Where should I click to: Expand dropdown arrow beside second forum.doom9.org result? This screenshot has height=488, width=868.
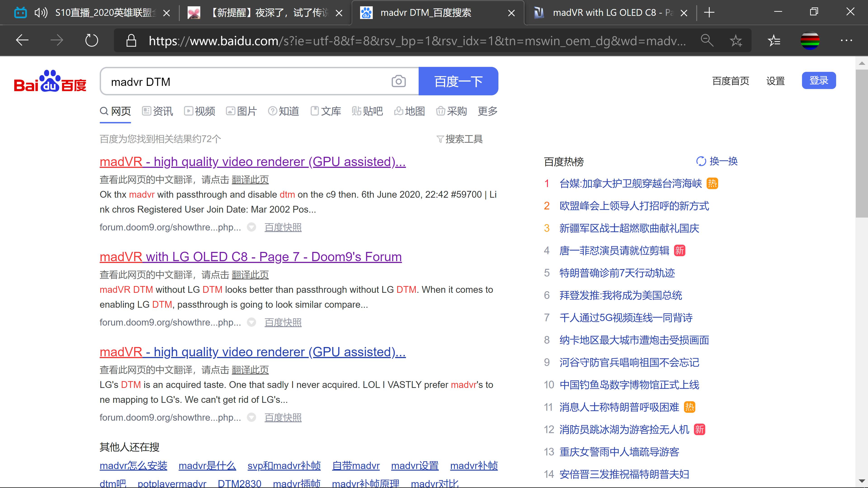coord(251,322)
